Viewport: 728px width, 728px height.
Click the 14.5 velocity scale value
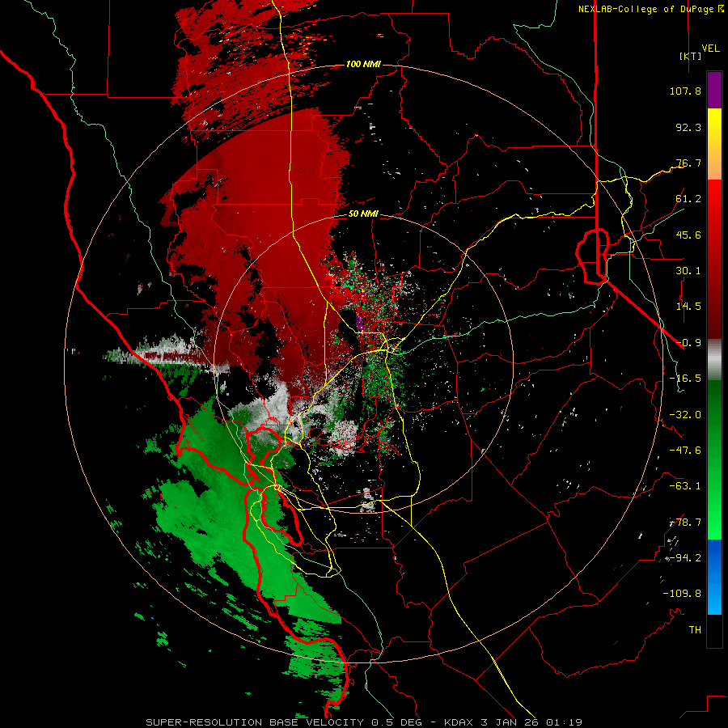coord(688,307)
